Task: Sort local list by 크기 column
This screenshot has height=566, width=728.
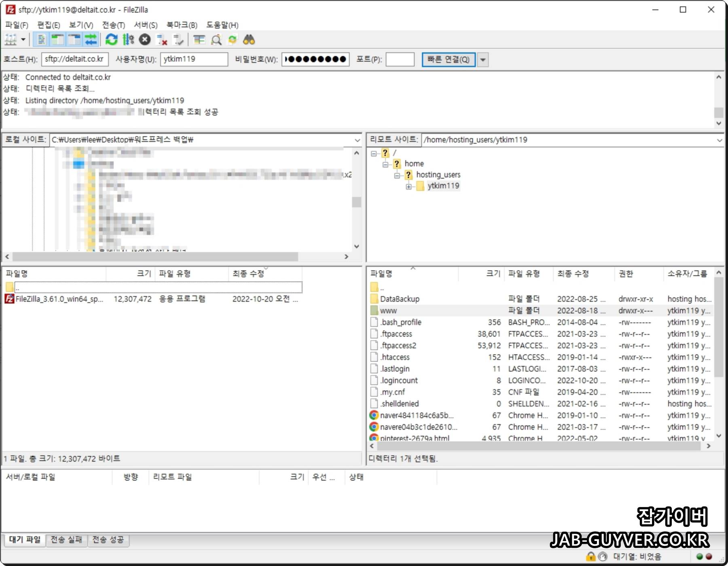Action: (x=130, y=274)
